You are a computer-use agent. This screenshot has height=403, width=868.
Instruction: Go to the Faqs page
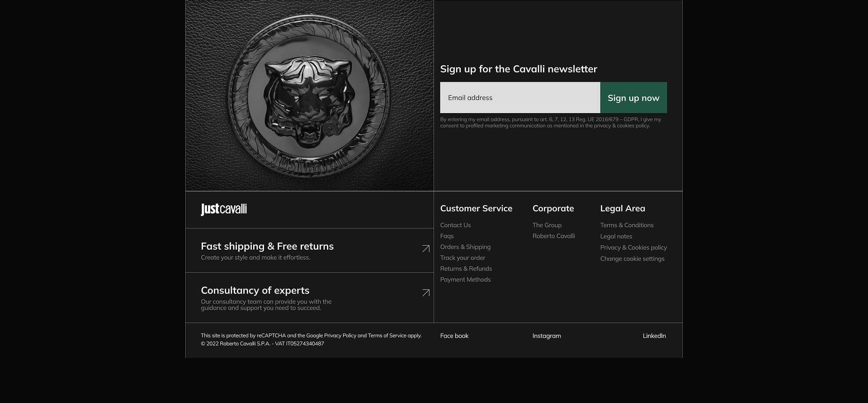[447, 236]
